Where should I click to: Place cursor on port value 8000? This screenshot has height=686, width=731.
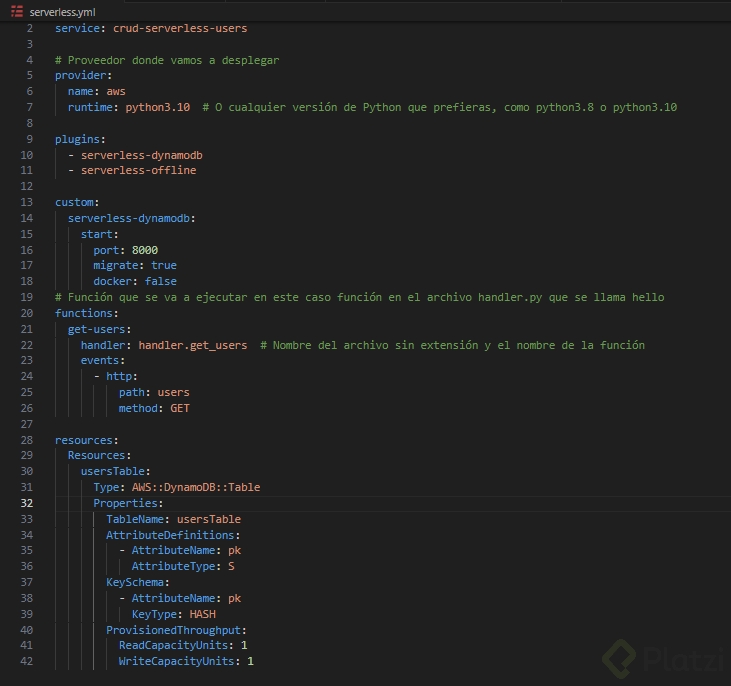tap(145, 250)
